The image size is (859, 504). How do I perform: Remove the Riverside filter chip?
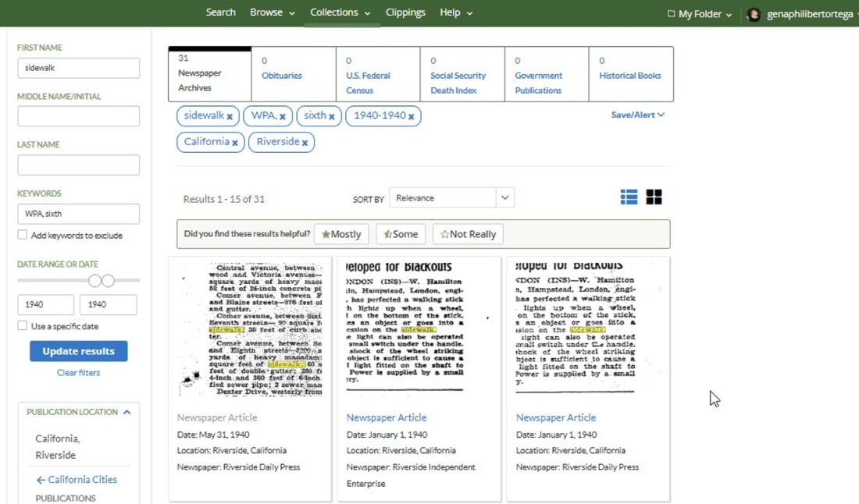tap(305, 143)
